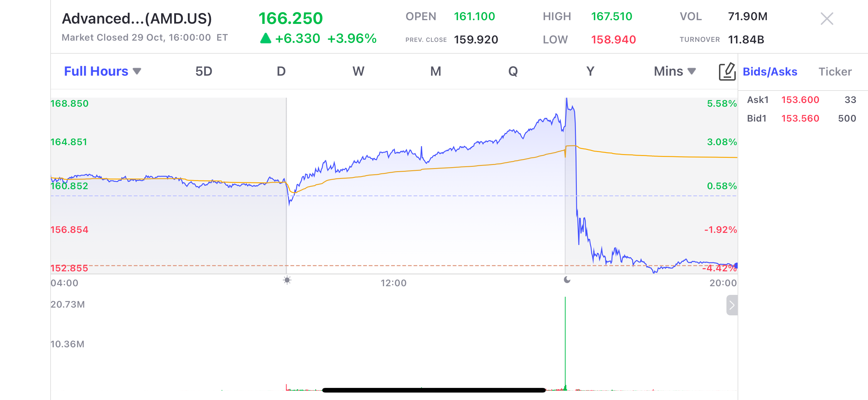Switch to the Bids/Asks tab
This screenshot has width=868, height=400.
click(770, 71)
